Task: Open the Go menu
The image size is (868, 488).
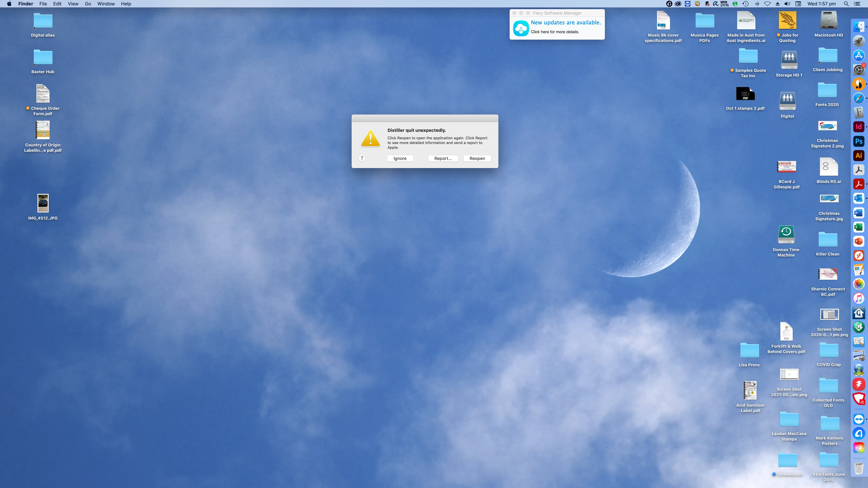Action: click(x=88, y=4)
